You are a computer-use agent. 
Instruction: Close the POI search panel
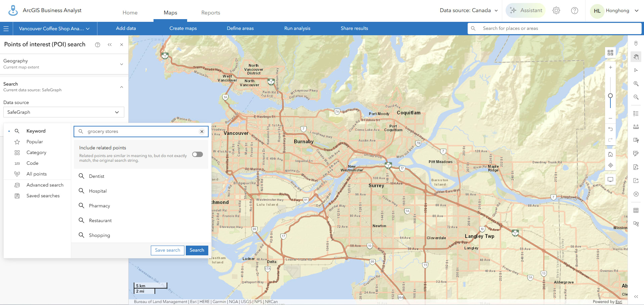coord(122,45)
